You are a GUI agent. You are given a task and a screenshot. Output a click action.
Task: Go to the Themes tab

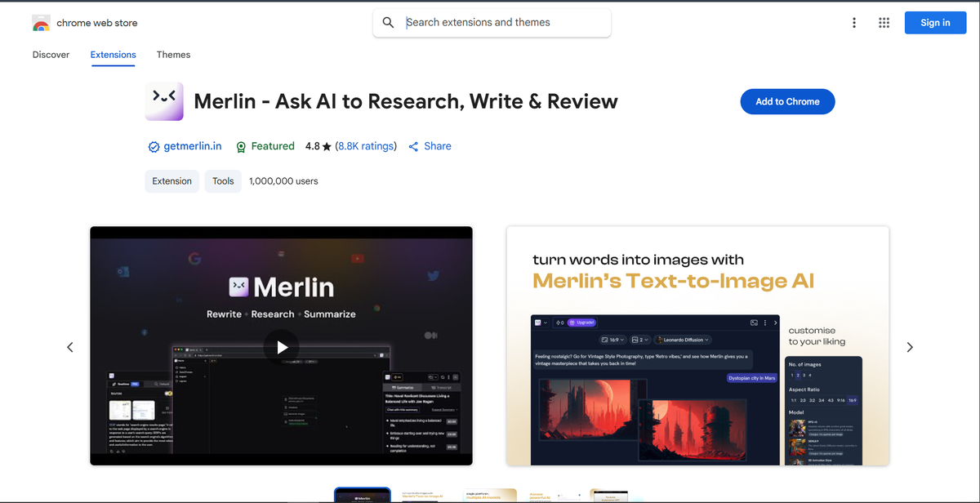click(x=173, y=55)
